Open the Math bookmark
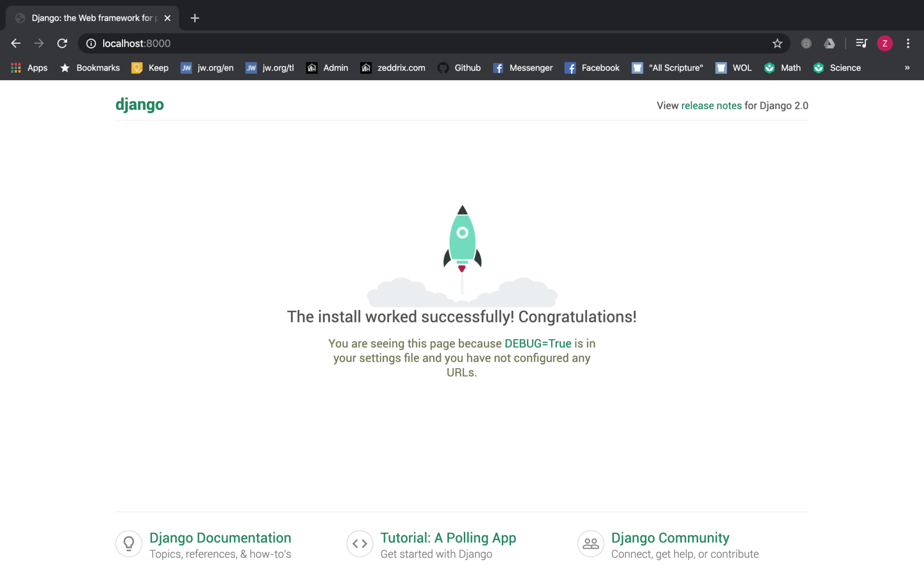 (783, 68)
